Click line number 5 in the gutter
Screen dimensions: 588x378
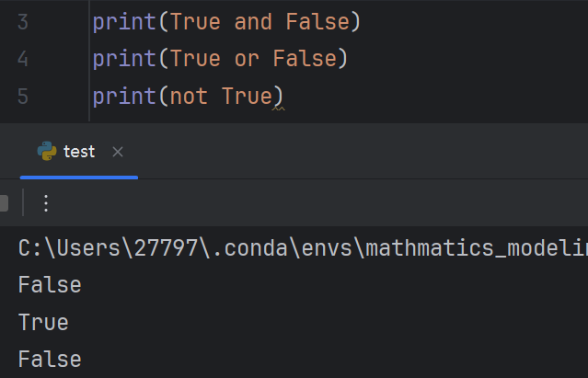23,97
